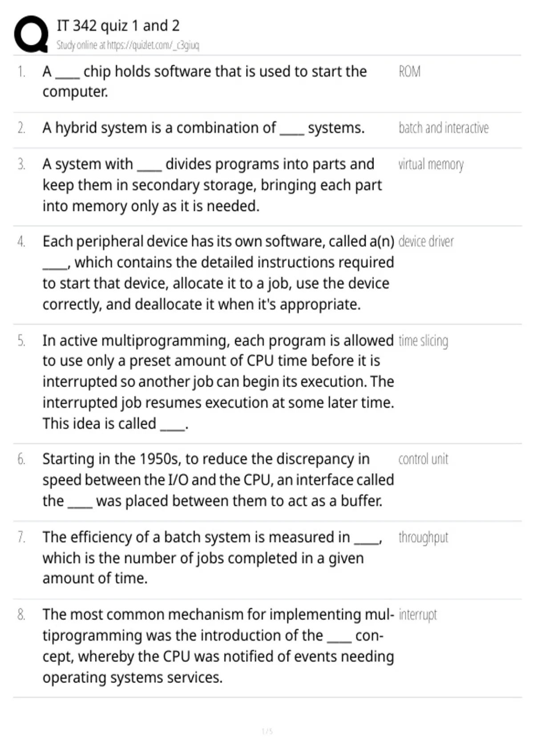Click question 1 about the chip
This screenshot has height=756, width=534.
205,81
